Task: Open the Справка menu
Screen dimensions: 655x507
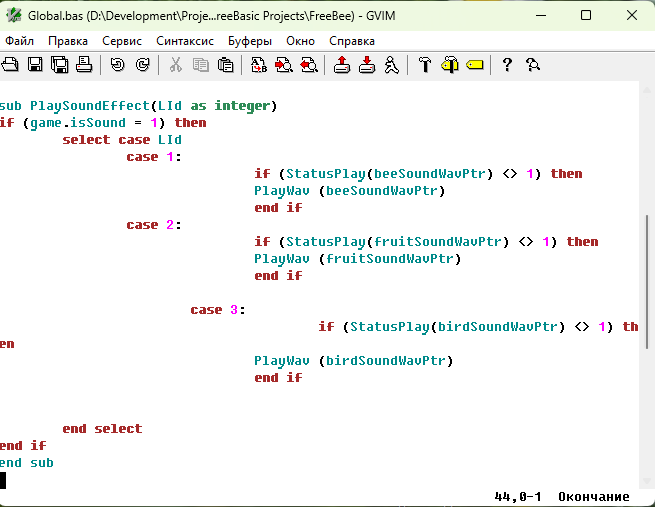Action: click(x=352, y=41)
